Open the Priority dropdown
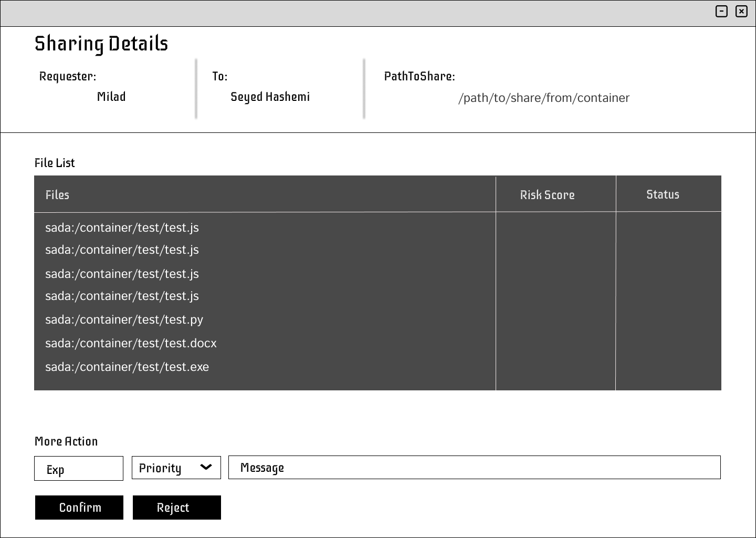The width and height of the screenshot is (756, 538). (x=176, y=468)
